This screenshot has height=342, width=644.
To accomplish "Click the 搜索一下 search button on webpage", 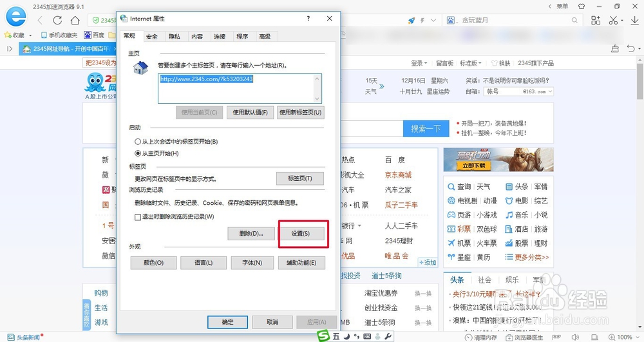I will (426, 129).
